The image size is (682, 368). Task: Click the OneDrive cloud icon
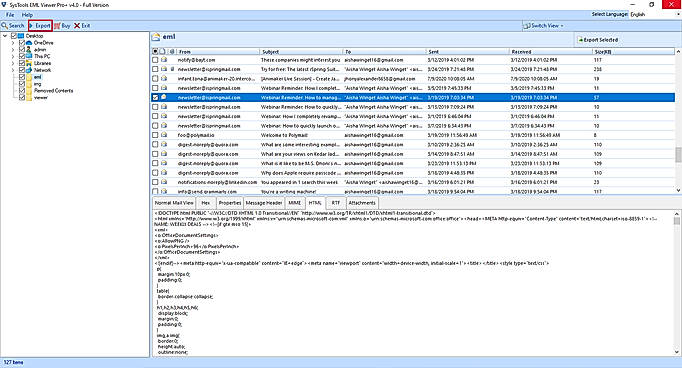(29, 43)
